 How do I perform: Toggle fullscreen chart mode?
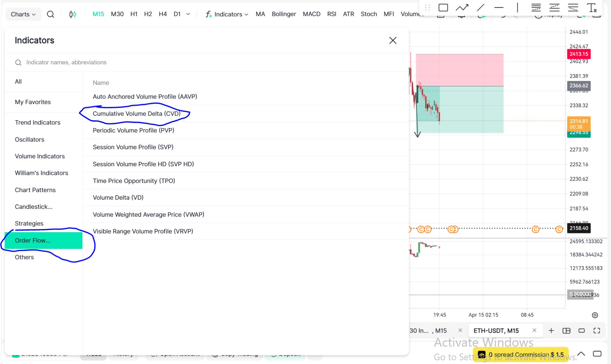(597, 331)
